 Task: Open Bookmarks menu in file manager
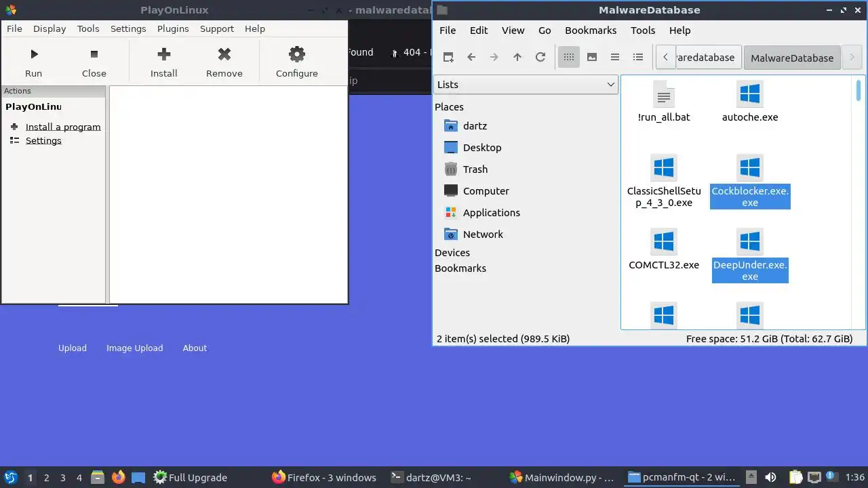pyautogui.click(x=591, y=30)
